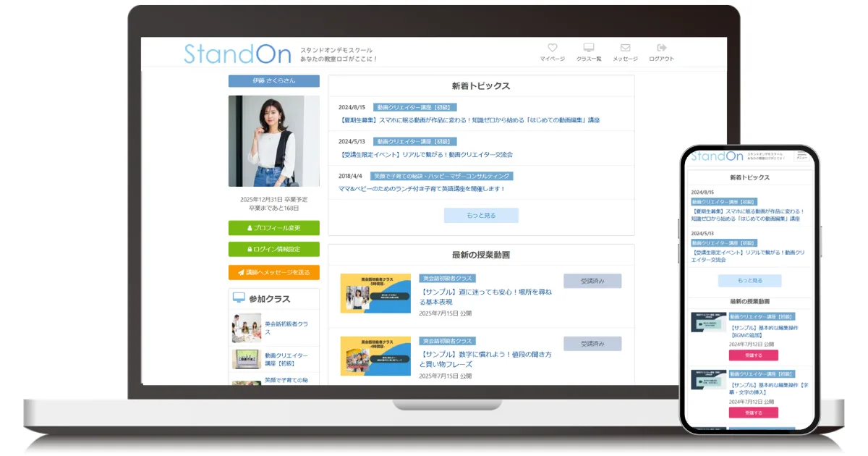Viewport: 868px width, 456px height.
Task: Tap the pink 受講する button for BGMの追加 lesson
Action: click(x=753, y=355)
